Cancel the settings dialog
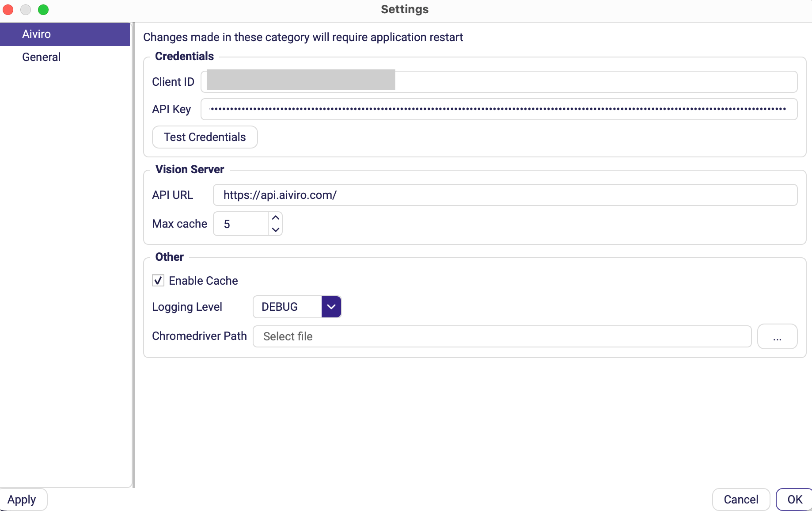This screenshot has width=812, height=511. pyautogui.click(x=741, y=500)
